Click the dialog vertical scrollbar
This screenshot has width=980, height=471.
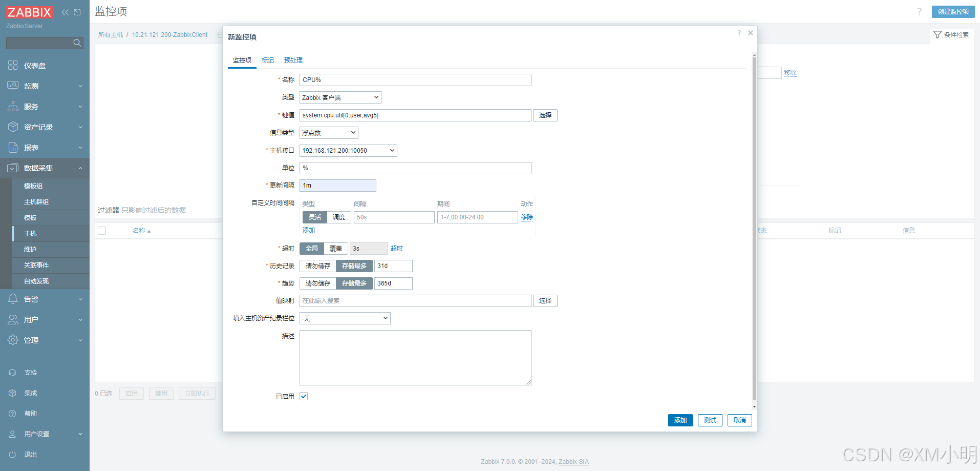[754, 228]
